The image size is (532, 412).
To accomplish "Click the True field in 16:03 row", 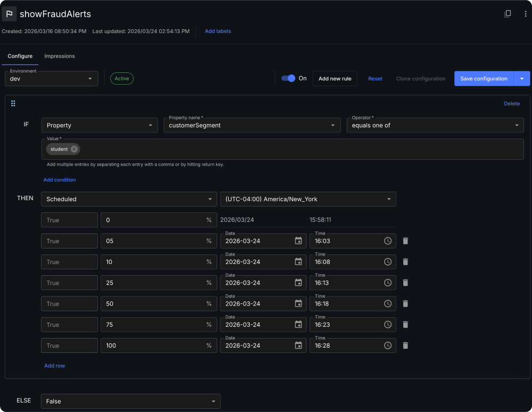I will coord(70,241).
